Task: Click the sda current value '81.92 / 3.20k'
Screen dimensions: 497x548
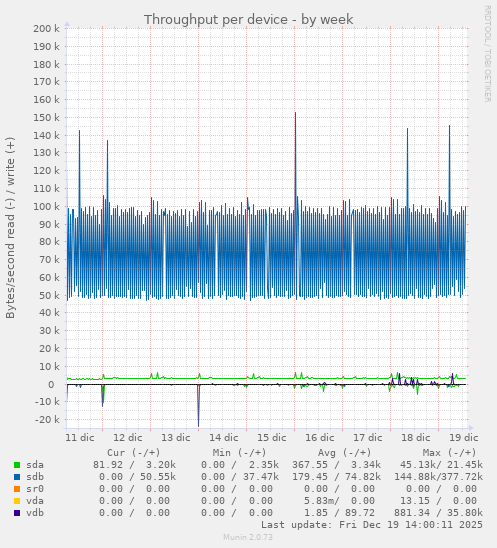Action: point(135,465)
